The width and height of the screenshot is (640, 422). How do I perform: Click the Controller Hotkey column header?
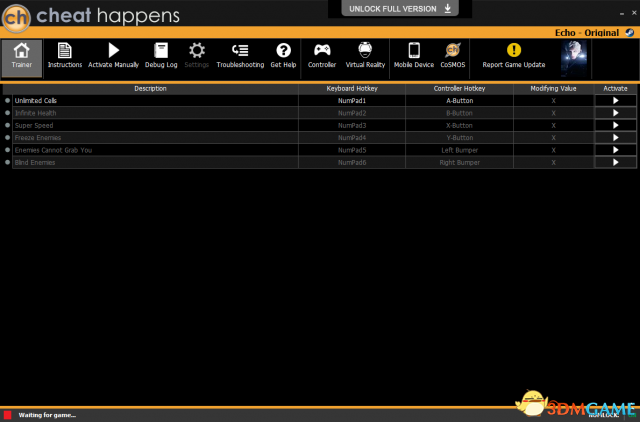460,89
